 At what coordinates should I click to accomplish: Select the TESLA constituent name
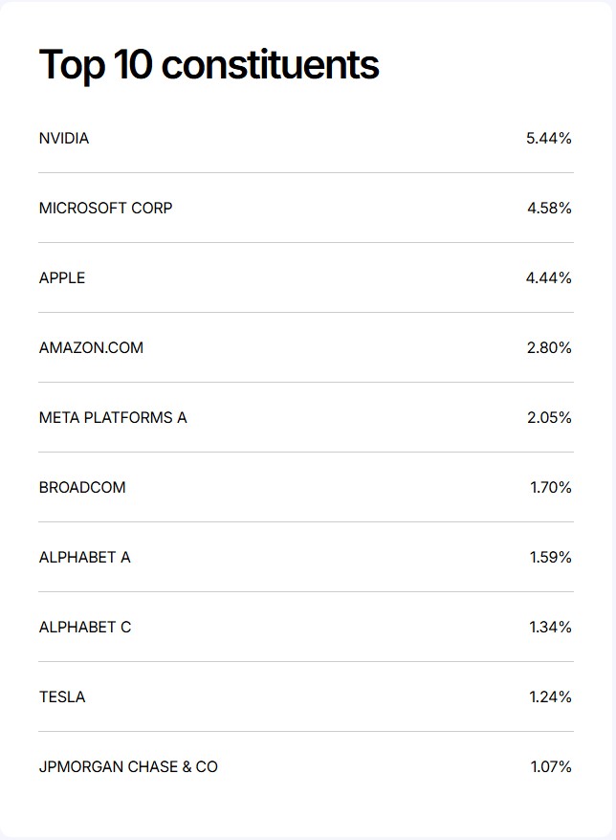tap(62, 697)
